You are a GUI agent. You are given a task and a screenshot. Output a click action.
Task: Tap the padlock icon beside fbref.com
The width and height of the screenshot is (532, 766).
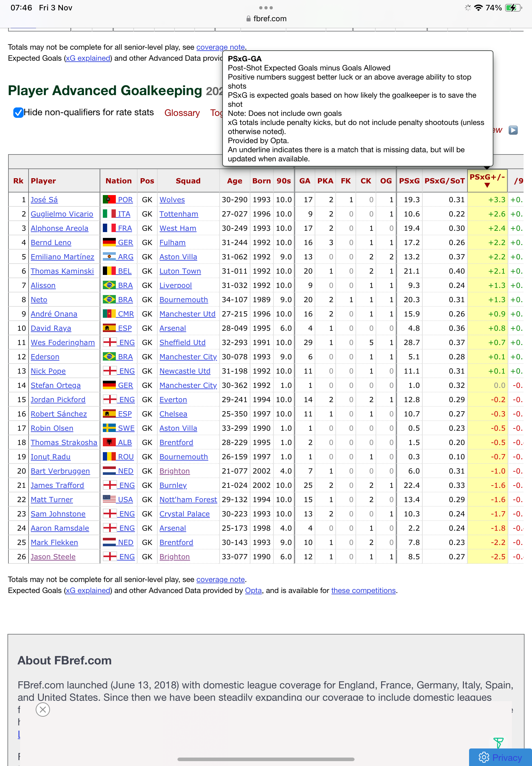click(x=248, y=19)
